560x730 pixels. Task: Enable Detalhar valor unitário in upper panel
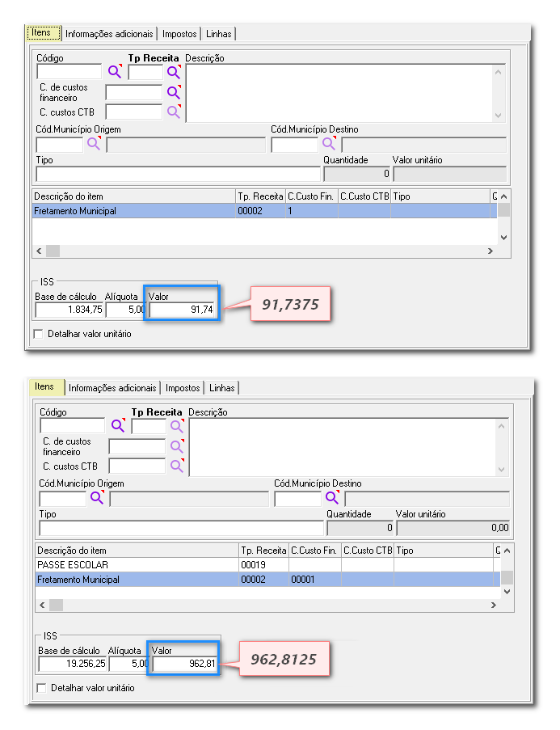pos(39,334)
